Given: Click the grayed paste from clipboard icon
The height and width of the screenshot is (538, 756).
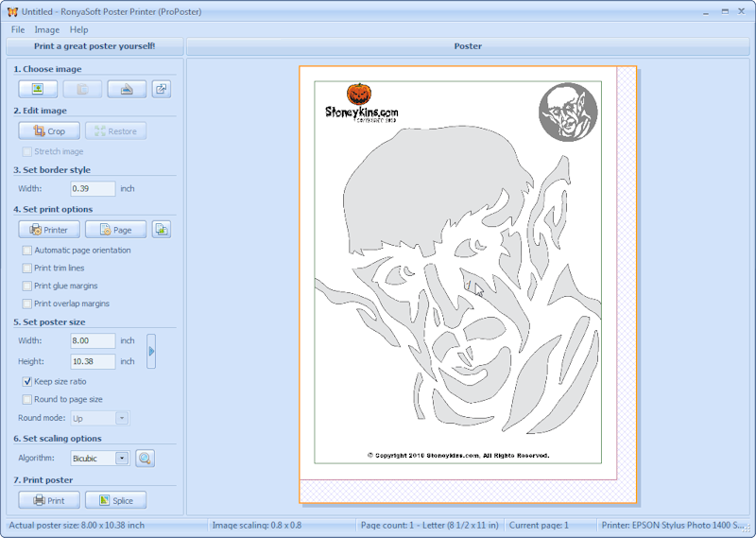Looking at the screenshot, I should 82,89.
